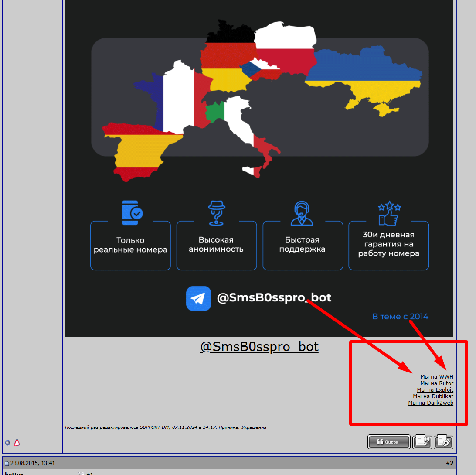
Task: Click the "Последний раз редактировалось SUPPORT DM" note
Action: [x=166, y=427]
